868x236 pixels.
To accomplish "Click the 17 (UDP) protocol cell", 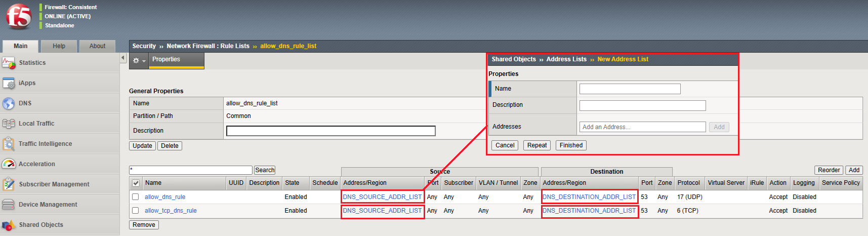I will (x=690, y=197).
